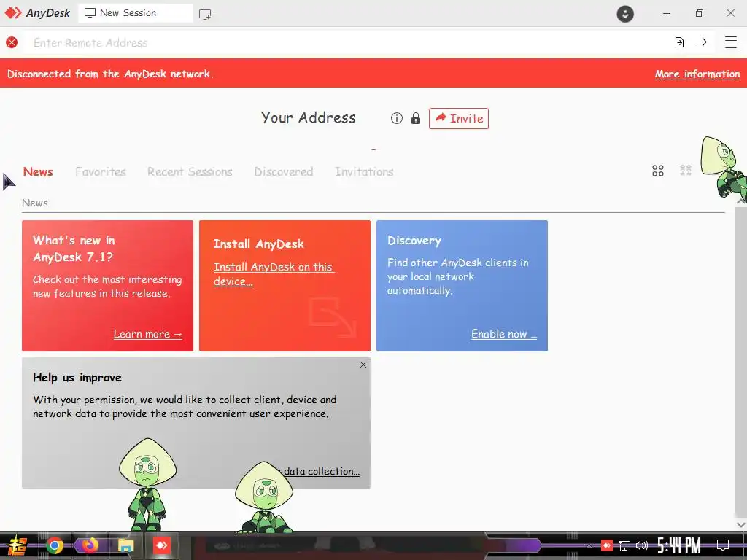Switch to the Favorites tab

101,171
